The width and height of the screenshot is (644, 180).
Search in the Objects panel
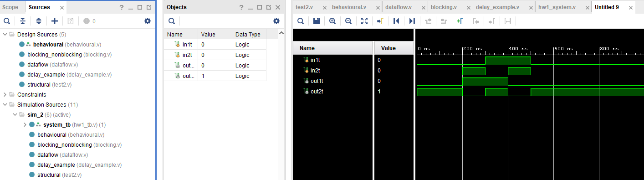(x=172, y=21)
